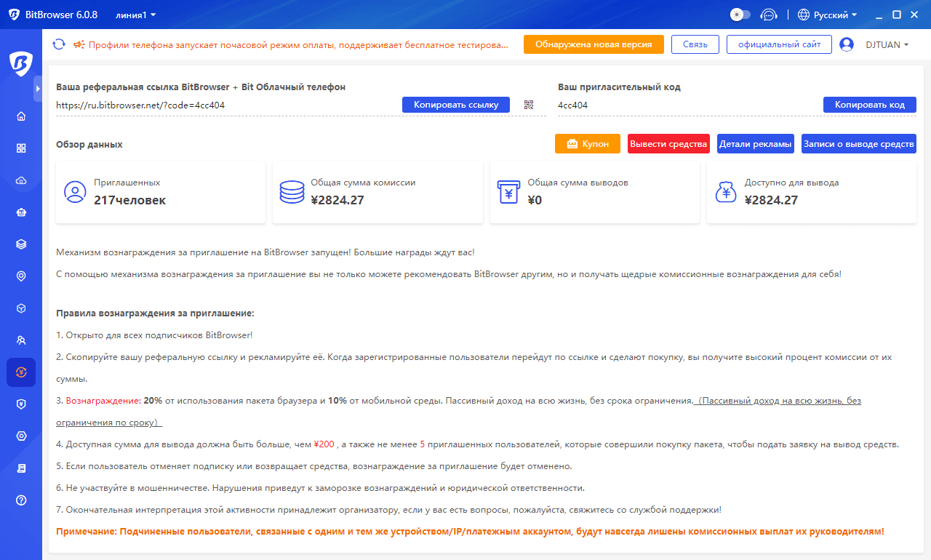Image resolution: width=931 pixels, height=560 pixels.
Task: Open the help question mark sidebar icon
Action: [21, 500]
